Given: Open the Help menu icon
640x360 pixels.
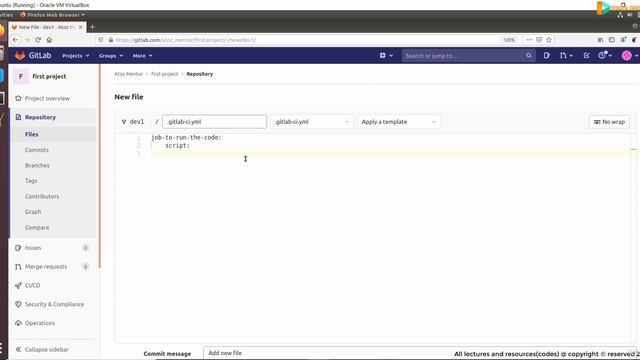Looking at the screenshot, I should (604, 56).
